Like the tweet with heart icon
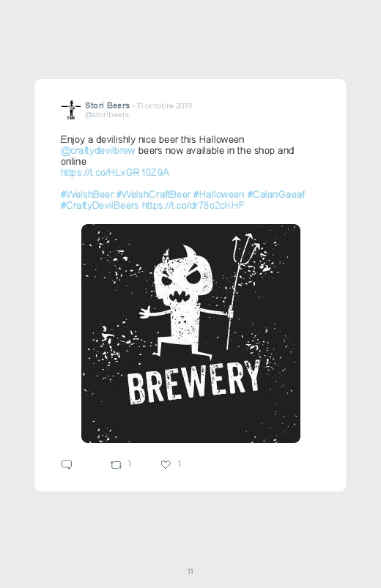Viewport: 381px width, 588px height. (166, 465)
